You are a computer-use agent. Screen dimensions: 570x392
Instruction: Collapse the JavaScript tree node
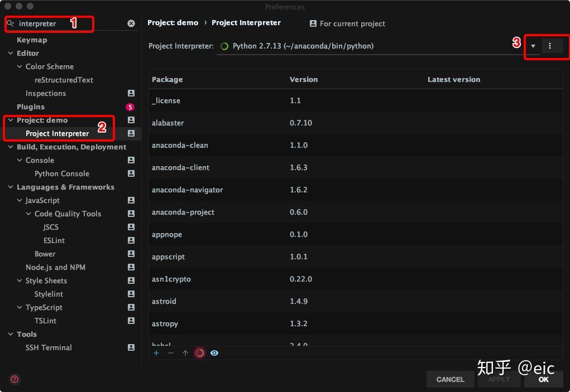pos(19,200)
